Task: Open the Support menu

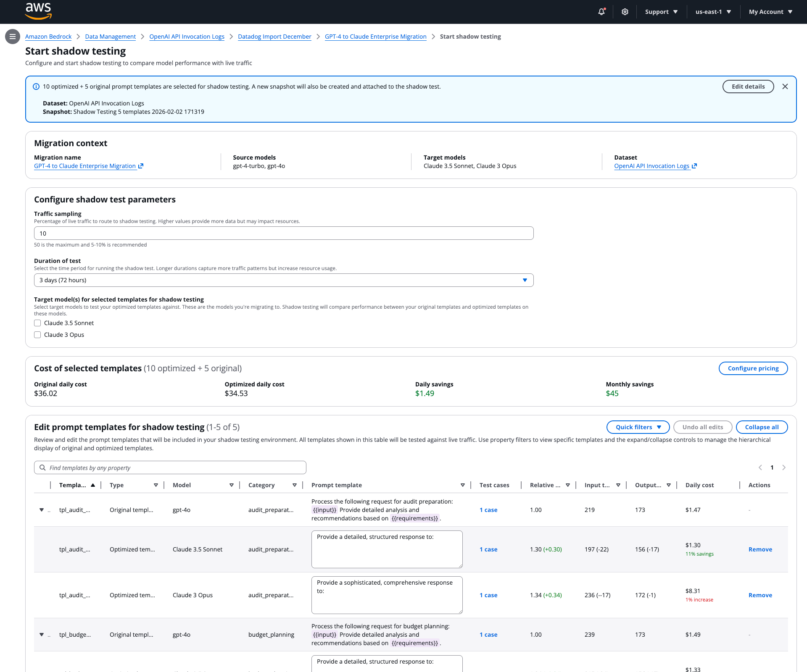Action: tap(661, 12)
